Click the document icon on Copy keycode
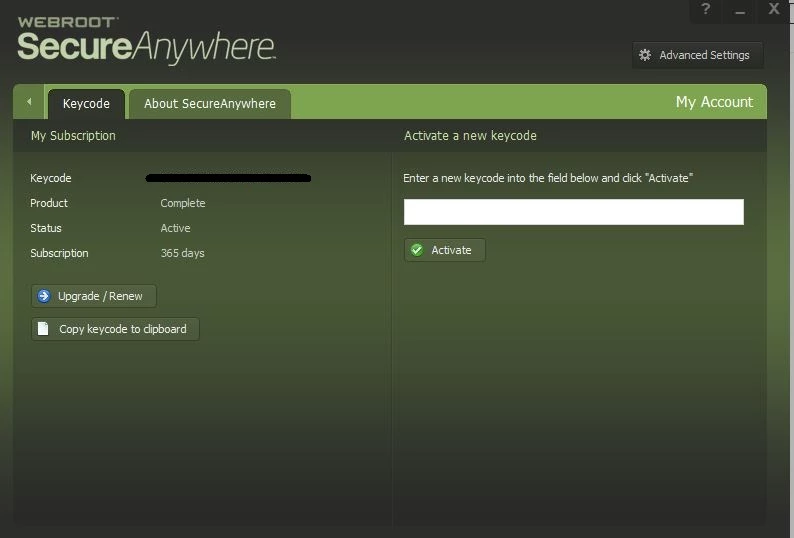The width and height of the screenshot is (794, 538). point(43,329)
